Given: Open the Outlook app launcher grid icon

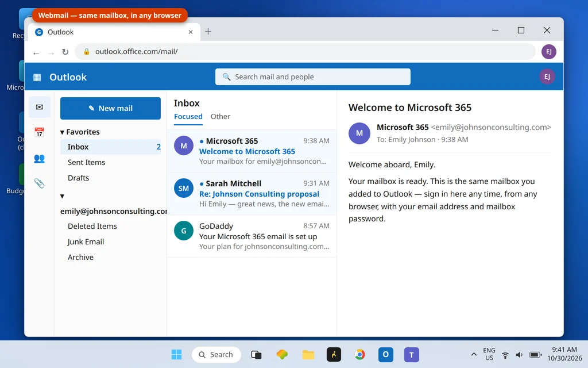Looking at the screenshot, I should coord(37,78).
